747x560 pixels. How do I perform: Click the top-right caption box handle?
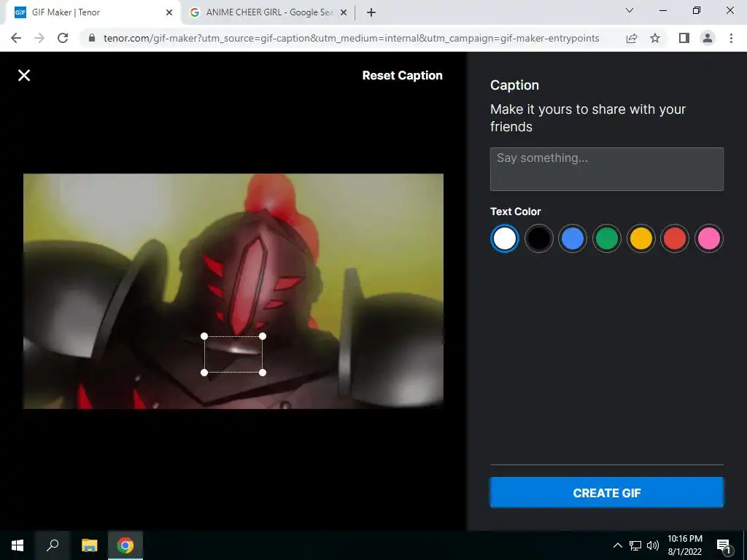(263, 336)
